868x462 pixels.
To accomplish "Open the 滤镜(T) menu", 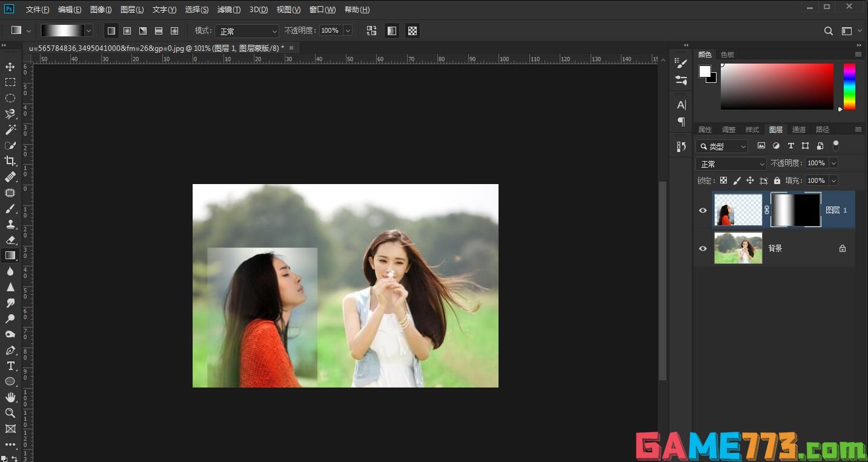I will click(229, 10).
